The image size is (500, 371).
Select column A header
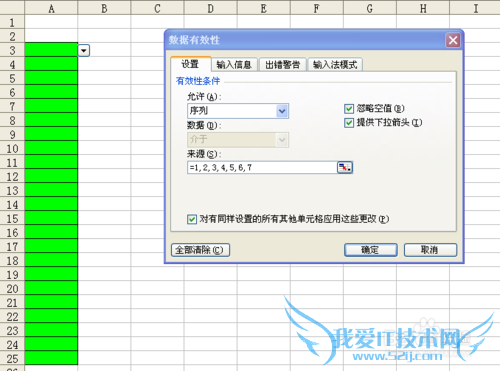pyautogui.click(x=51, y=8)
